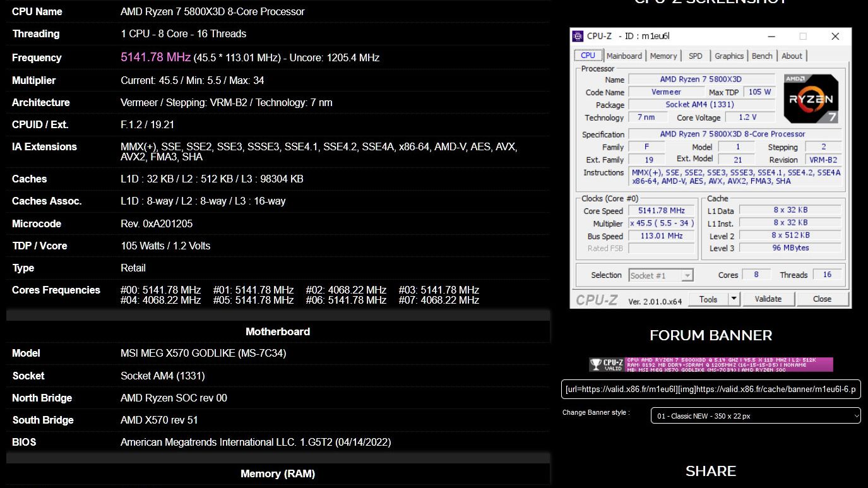Minimize the CPU-Z window

(x=771, y=37)
